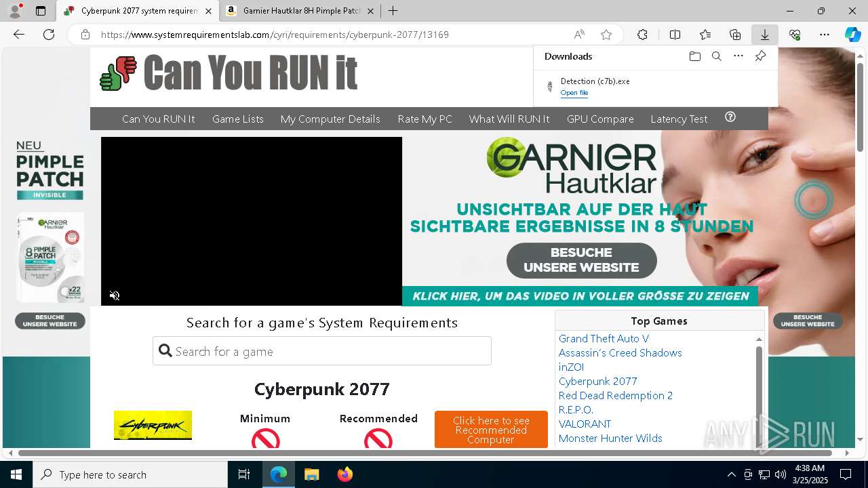
Task: Open Red Dead Redemption 2 link
Action: pos(615,395)
